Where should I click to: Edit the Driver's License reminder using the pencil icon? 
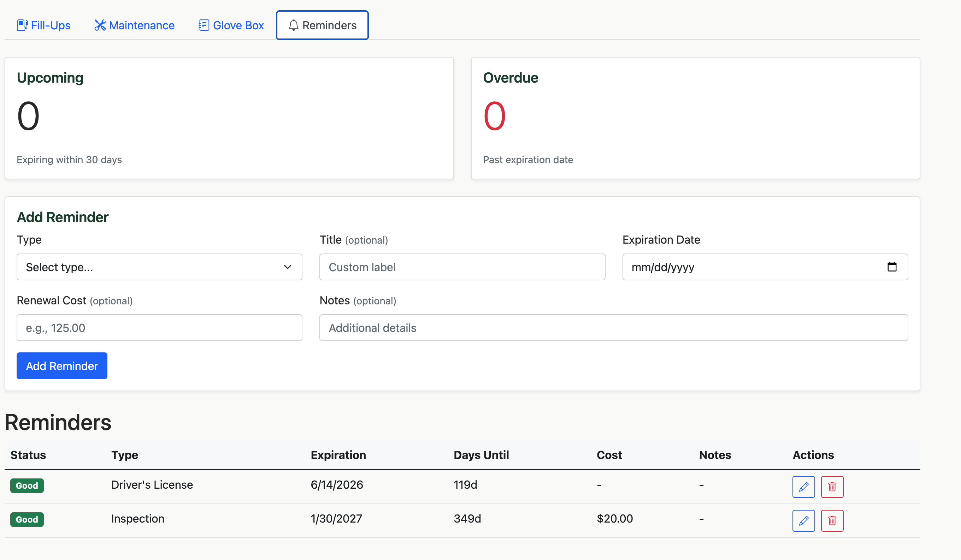(803, 487)
